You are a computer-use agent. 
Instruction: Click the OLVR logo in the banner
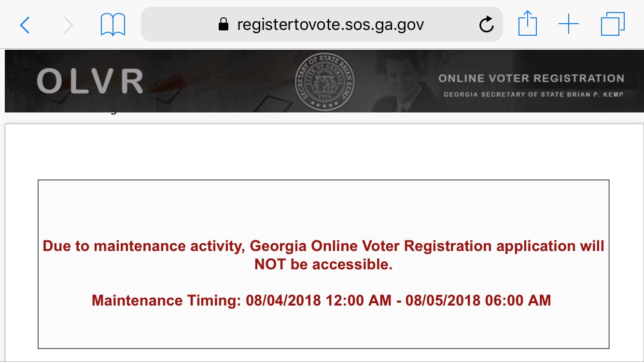click(90, 81)
